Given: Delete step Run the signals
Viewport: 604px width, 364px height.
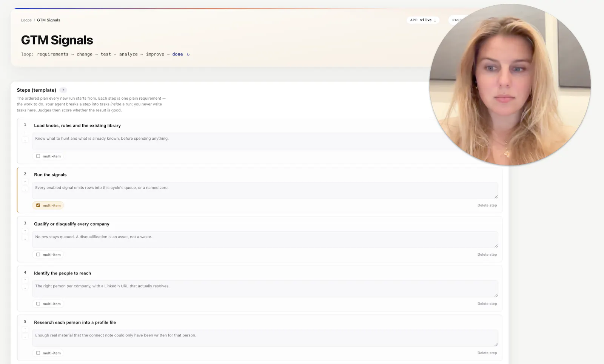Looking at the screenshot, I should pos(487,205).
